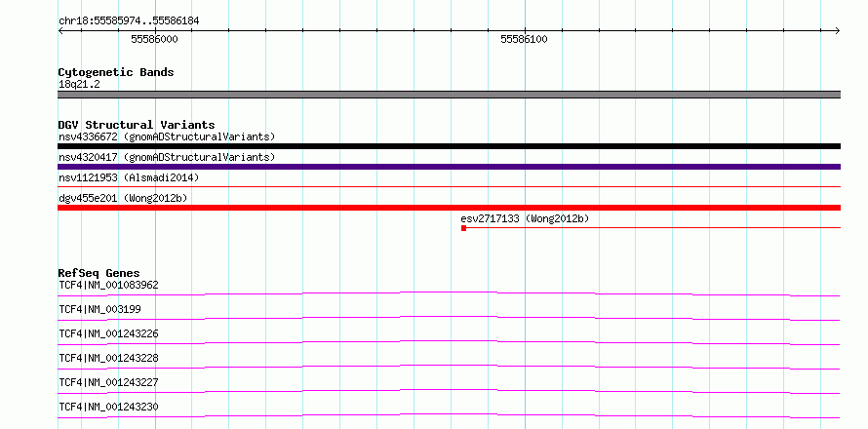Click the 55586000 ruler position label
The image size is (868, 429).
tap(154, 39)
